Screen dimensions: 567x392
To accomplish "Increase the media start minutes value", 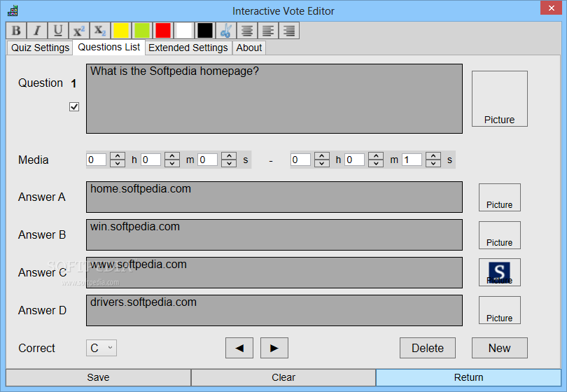I will 172,156.
